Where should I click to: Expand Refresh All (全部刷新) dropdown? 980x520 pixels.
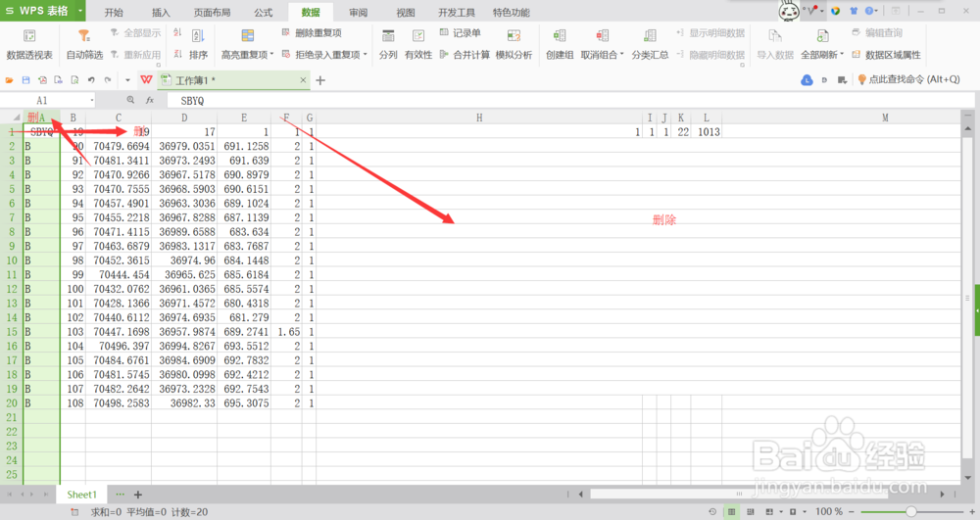(x=842, y=54)
